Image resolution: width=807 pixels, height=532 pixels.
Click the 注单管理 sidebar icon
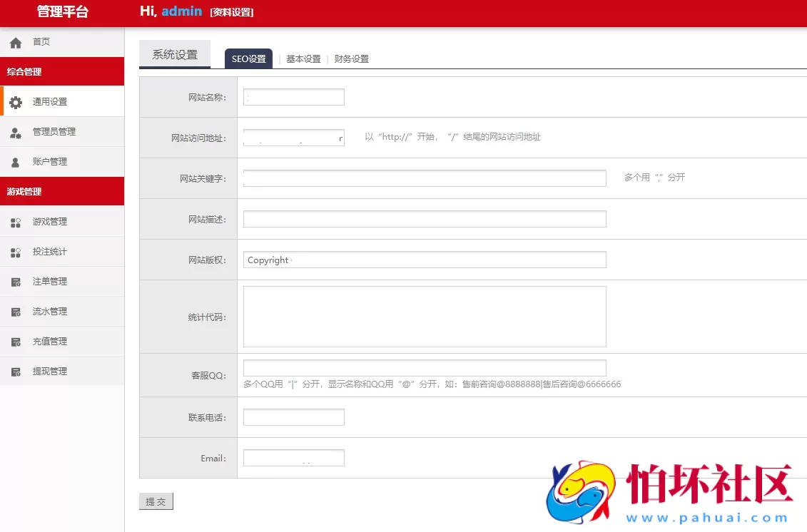[16, 282]
